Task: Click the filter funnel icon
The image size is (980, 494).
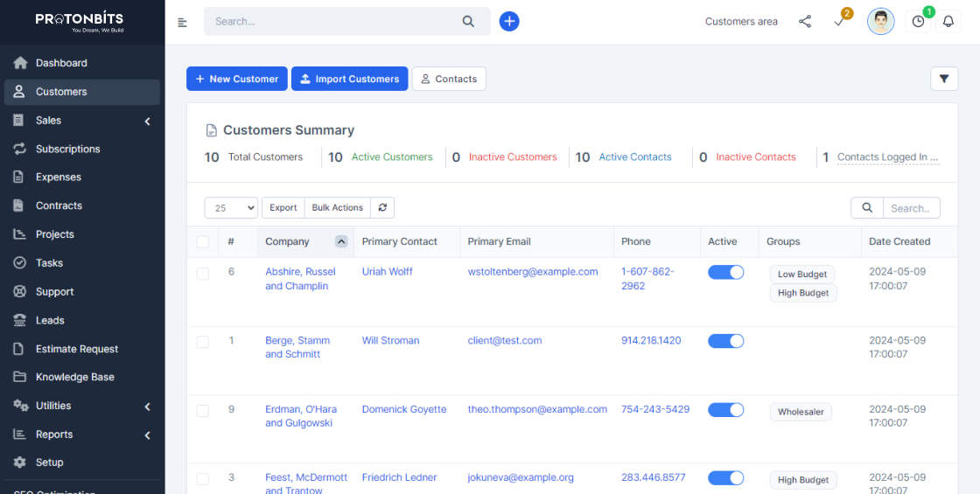Action: 944,79
